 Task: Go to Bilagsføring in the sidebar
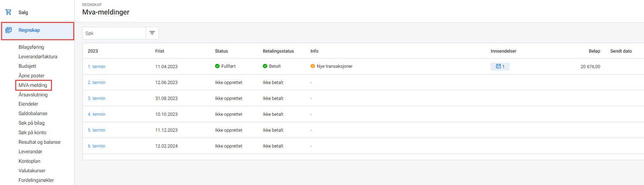(31, 47)
